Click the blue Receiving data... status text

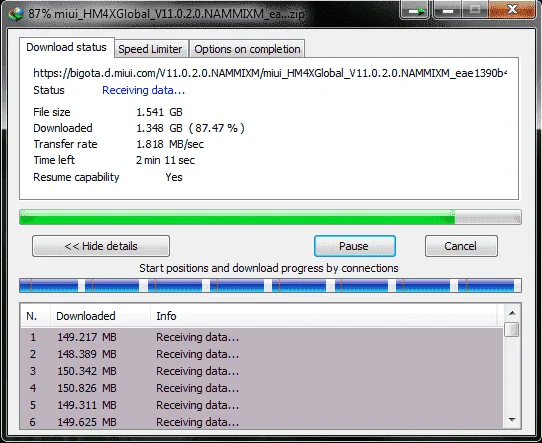[143, 90]
